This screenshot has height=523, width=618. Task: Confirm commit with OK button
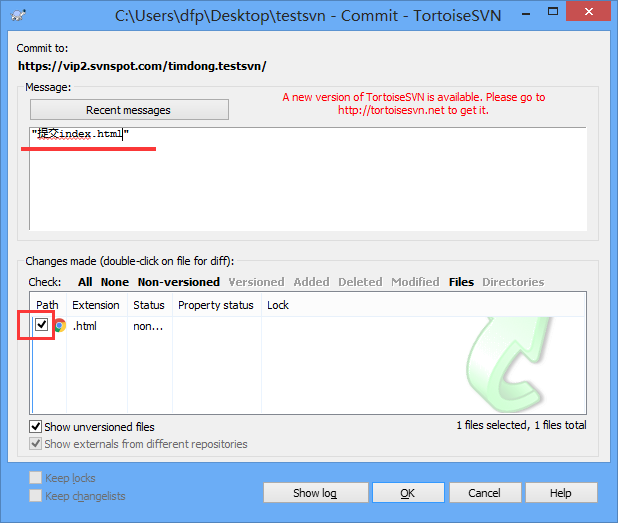click(x=408, y=493)
